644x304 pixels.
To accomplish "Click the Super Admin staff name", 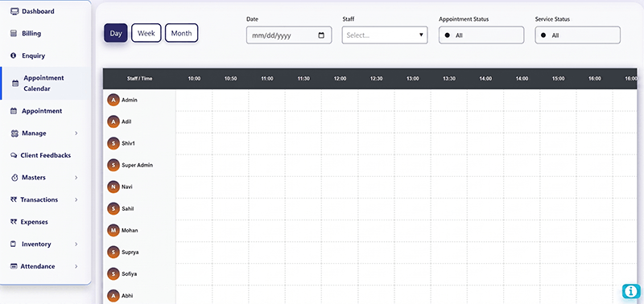I will click(137, 165).
